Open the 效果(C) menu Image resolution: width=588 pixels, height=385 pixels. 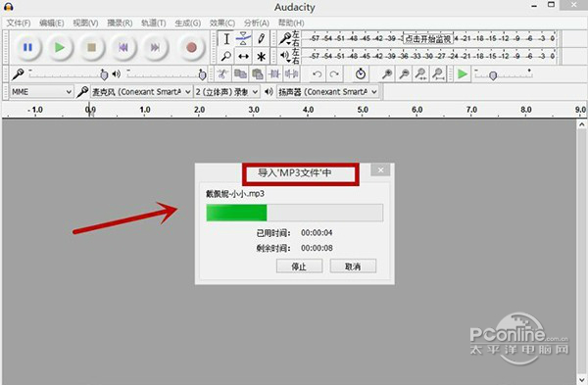click(x=222, y=24)
